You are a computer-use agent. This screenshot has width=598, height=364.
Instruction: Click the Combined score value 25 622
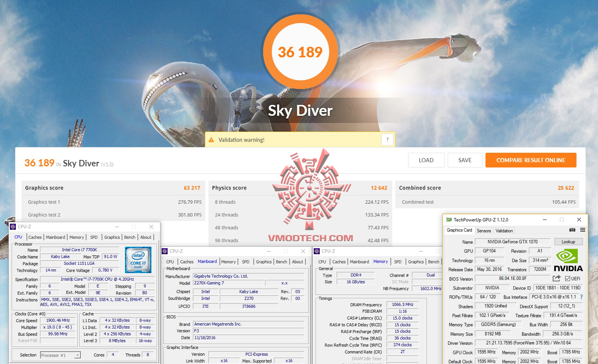566,188
